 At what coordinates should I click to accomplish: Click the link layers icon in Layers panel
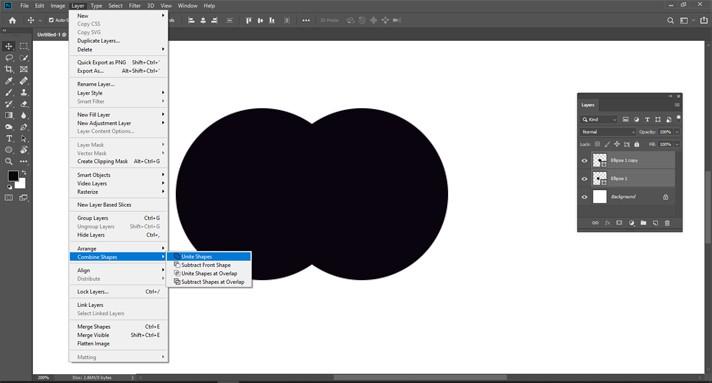tap(595, 223)
